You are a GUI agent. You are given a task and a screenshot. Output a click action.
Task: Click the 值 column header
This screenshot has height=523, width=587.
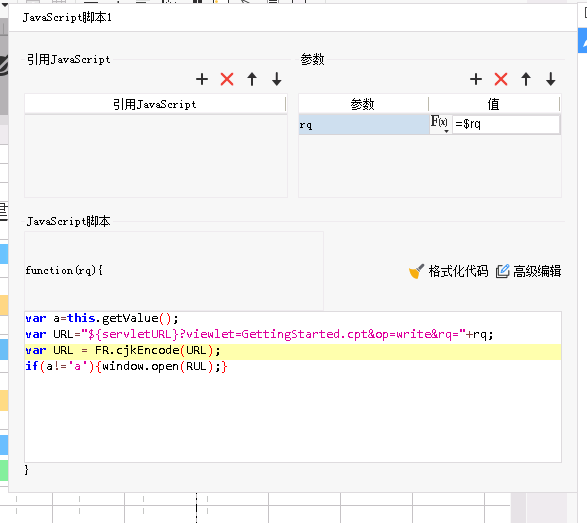(x=494, y=104)
